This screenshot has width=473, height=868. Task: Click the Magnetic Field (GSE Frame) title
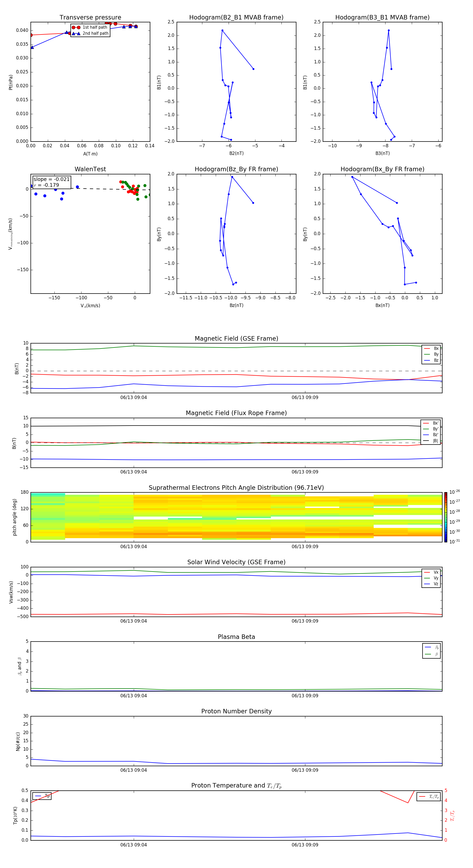[x=236, y=339]
